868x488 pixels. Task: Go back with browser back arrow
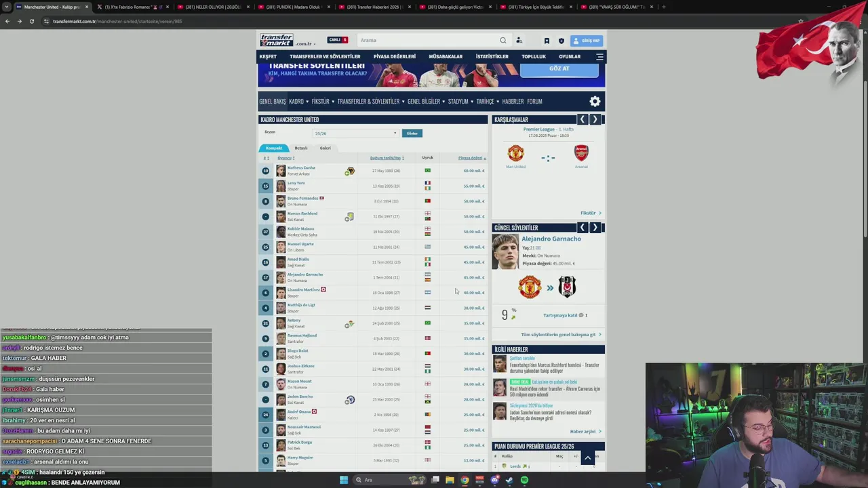[x=7, y=21]
